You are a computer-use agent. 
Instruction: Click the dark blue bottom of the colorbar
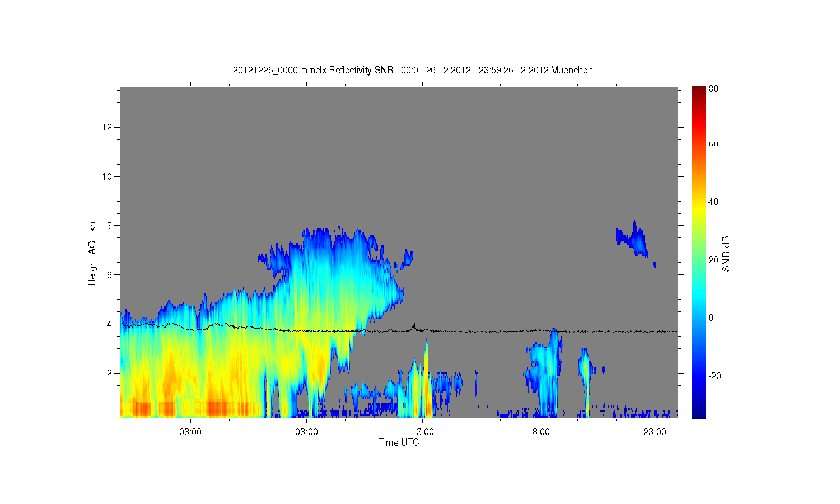pyautogui.click(x=698, y=413)
